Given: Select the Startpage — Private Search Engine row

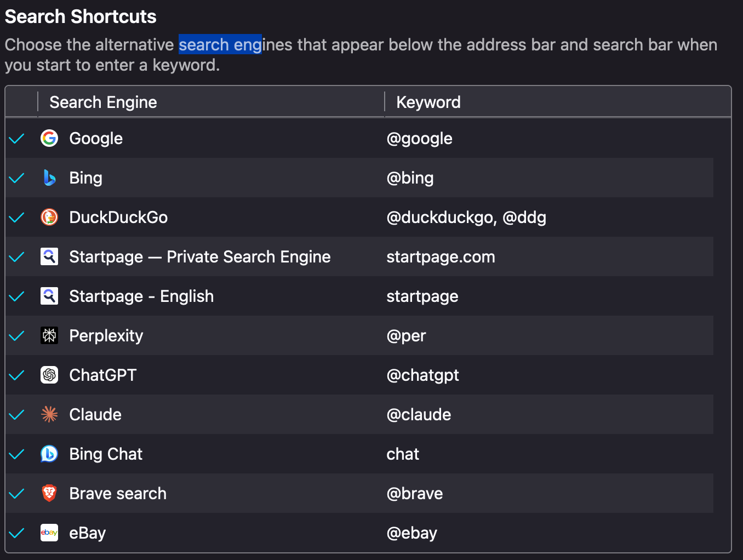Looking at the screenshot, I should tap(199, 256).
